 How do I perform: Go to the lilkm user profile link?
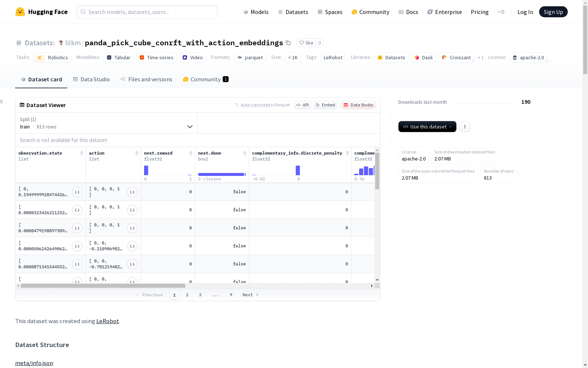tap(73, 43)
